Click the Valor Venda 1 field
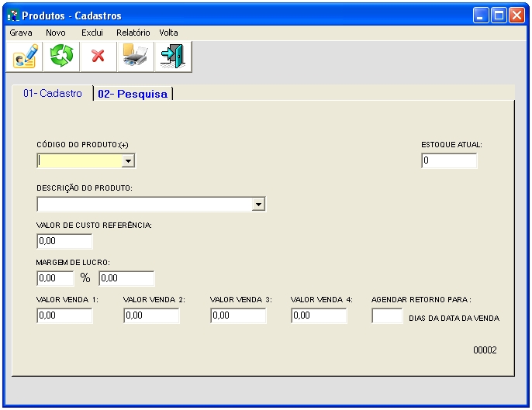The image size is (532, 410). (64, 316)
